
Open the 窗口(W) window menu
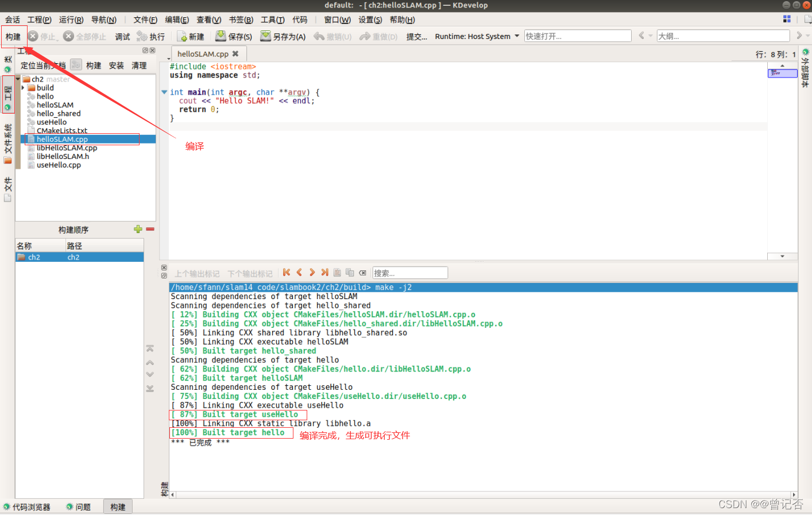pyautogui.click(x=337, y=20)
